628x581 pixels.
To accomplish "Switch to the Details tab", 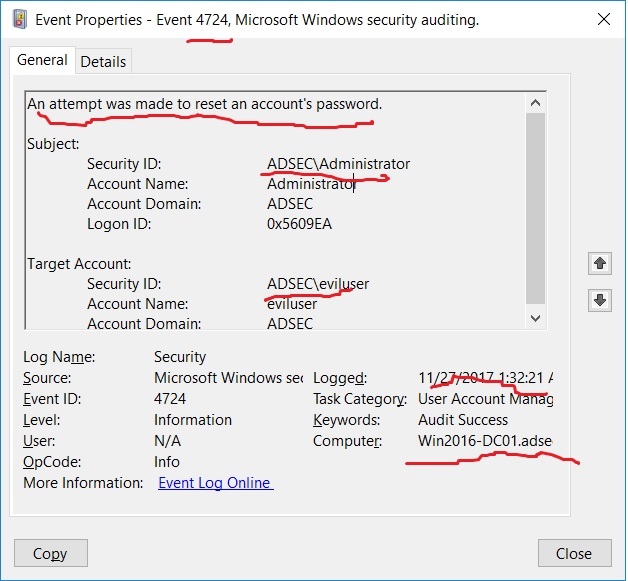I will (103, 62).
